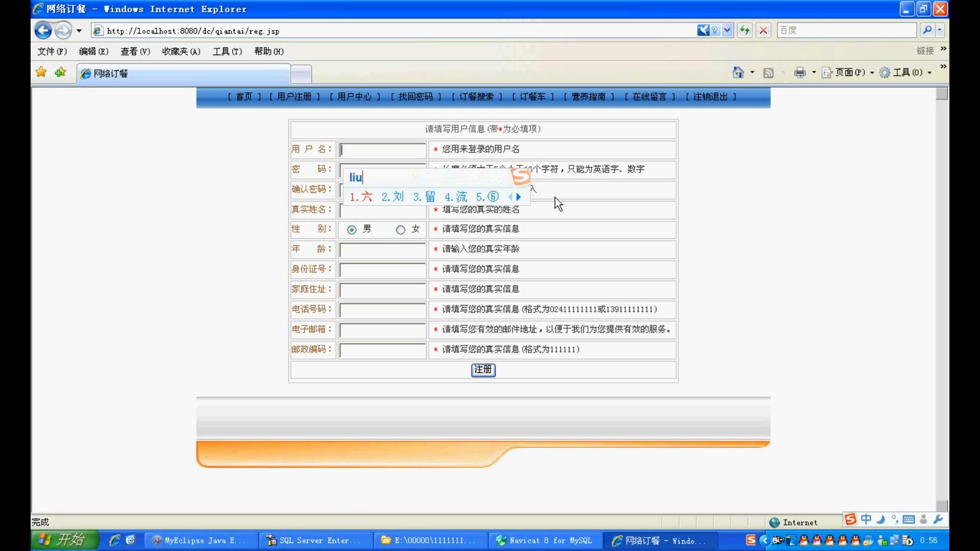Select the 男 gender radio button
The height and width of the screenshot is (551, 980).
point(352,230)
